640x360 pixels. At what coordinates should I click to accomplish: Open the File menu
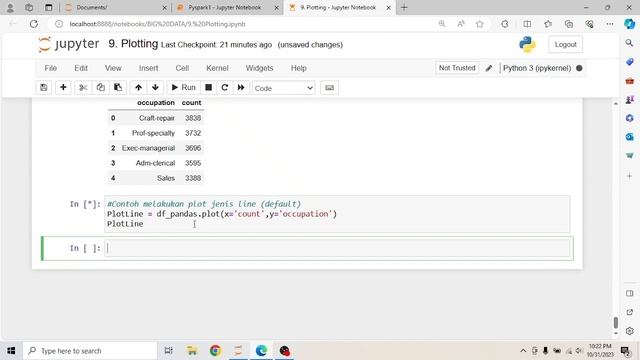click(51, 68)
